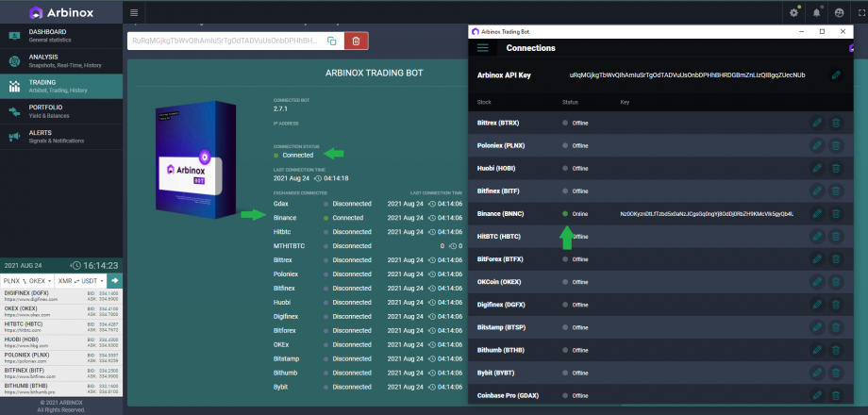Select the HUOBI (HOBI) ticker row
The height and width of the screenshot is (415, 868).
tap(61, 342)
